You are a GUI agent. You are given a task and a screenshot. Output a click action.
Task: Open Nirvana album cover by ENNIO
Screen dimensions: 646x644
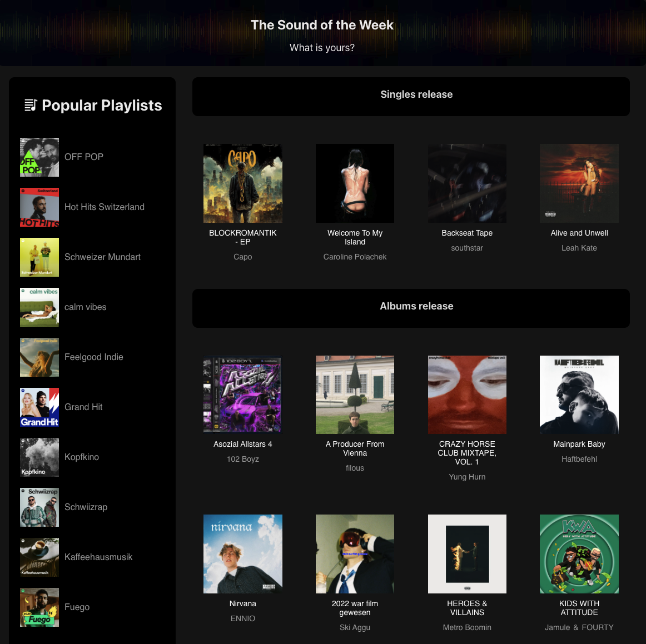tap(242, 554)
